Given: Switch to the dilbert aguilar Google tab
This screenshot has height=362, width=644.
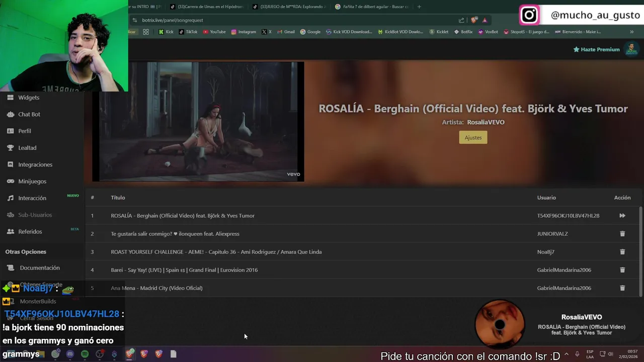Looking at the screenshot, I should click(x=373, y=7).
